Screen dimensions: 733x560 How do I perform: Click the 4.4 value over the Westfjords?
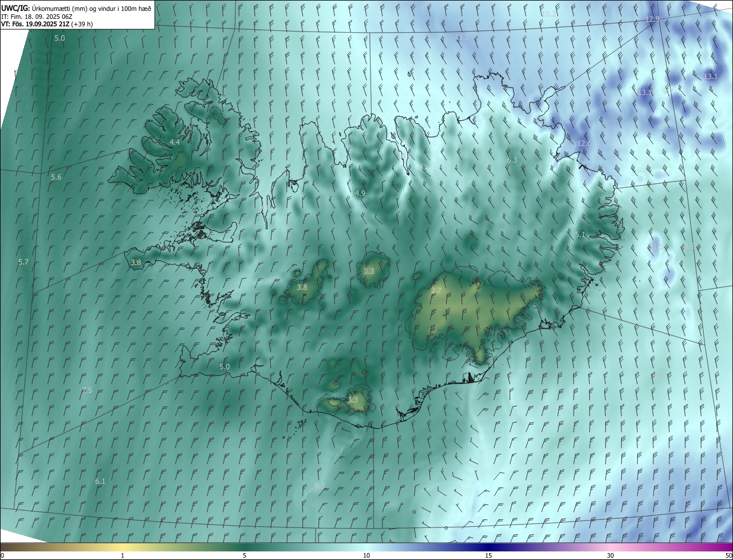pyautogui.click(x=175, y=142)
